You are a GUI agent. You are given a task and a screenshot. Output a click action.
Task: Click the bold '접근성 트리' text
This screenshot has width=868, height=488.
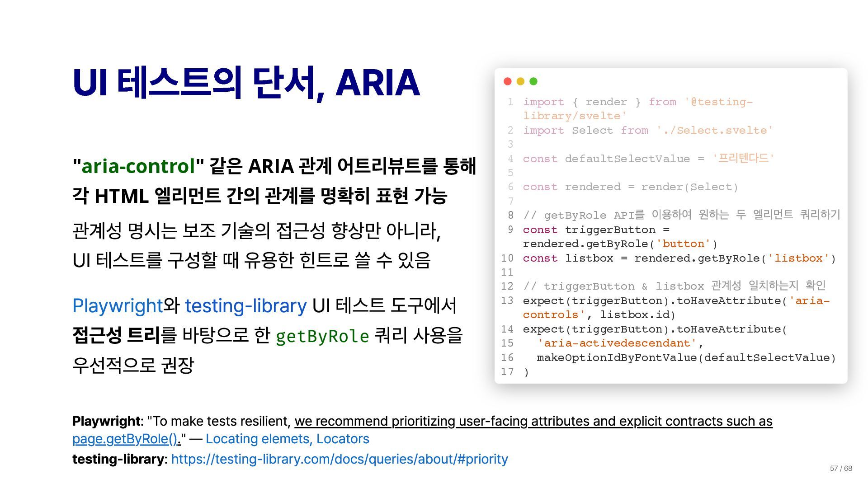(116, 335)
